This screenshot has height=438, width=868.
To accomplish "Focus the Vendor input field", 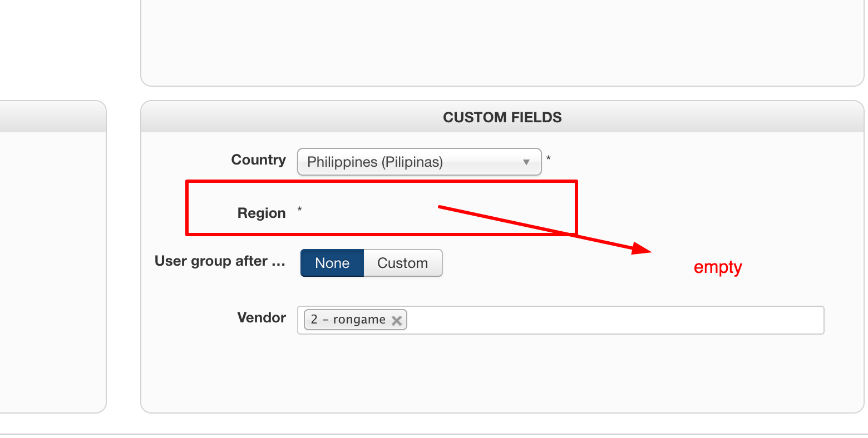I will coord(612,320).
